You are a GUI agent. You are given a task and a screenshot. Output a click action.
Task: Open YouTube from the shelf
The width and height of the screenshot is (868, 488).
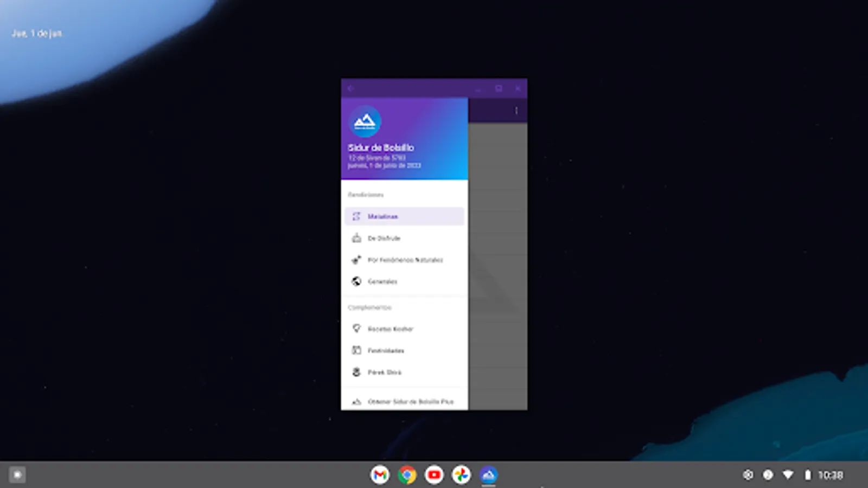point(434,475)
